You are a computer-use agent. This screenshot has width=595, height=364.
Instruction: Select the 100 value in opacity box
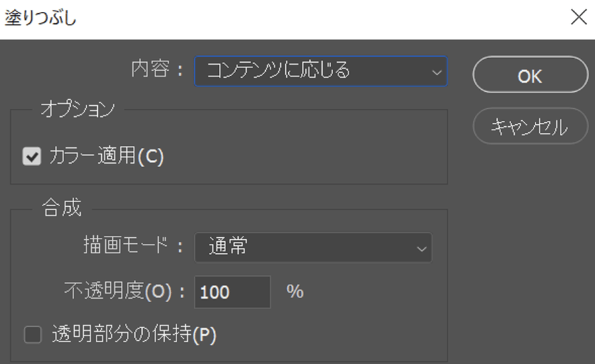point(215,292)
